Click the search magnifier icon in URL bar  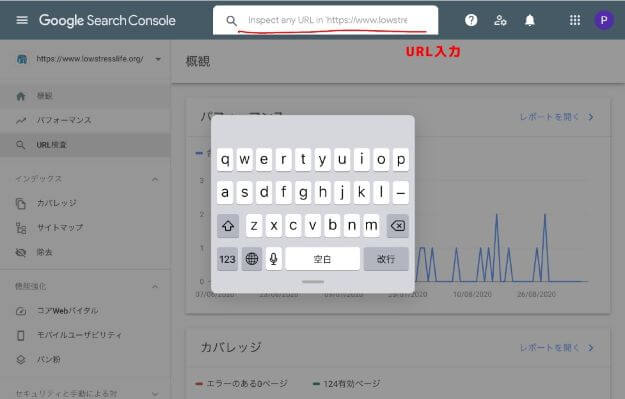(x=231, y=20)
